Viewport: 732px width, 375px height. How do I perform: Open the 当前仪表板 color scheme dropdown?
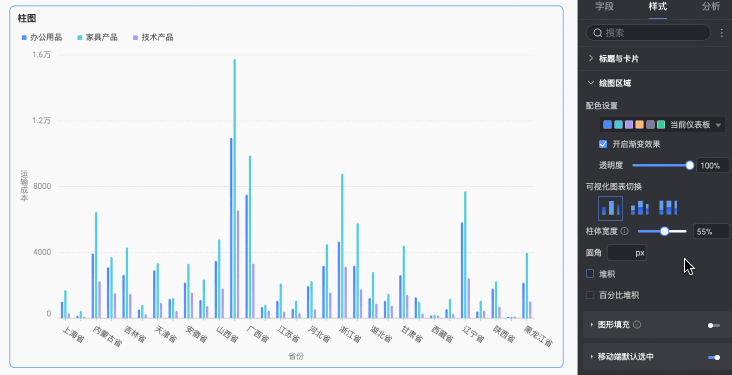(x=662, y=125)
